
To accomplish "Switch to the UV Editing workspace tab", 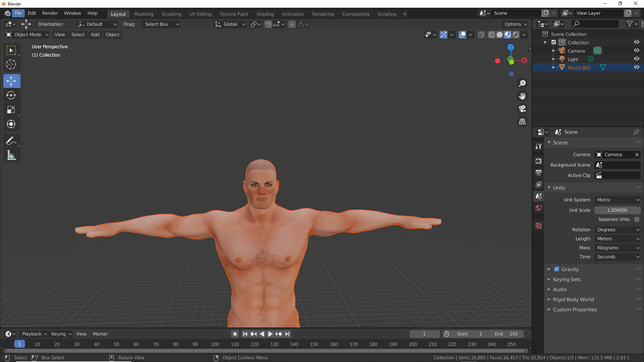I will (x=200, y=14).
